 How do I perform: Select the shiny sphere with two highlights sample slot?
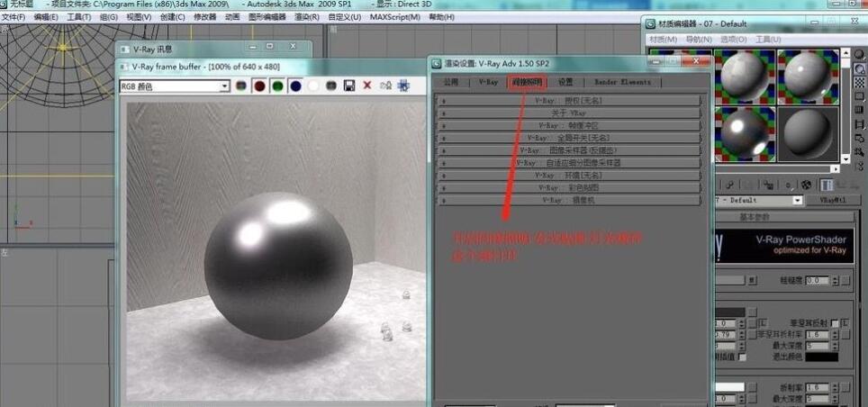[745, 134]
